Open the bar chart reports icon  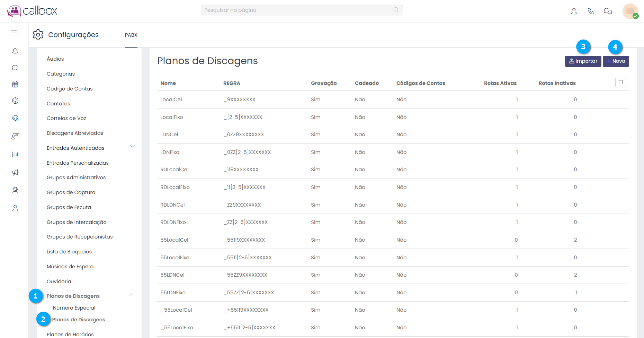15,155
